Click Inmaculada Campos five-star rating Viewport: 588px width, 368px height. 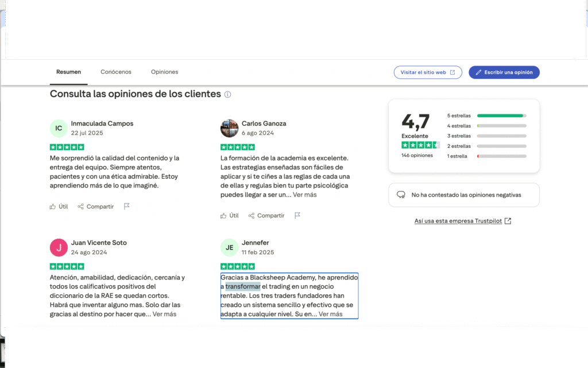coord(67,147)
